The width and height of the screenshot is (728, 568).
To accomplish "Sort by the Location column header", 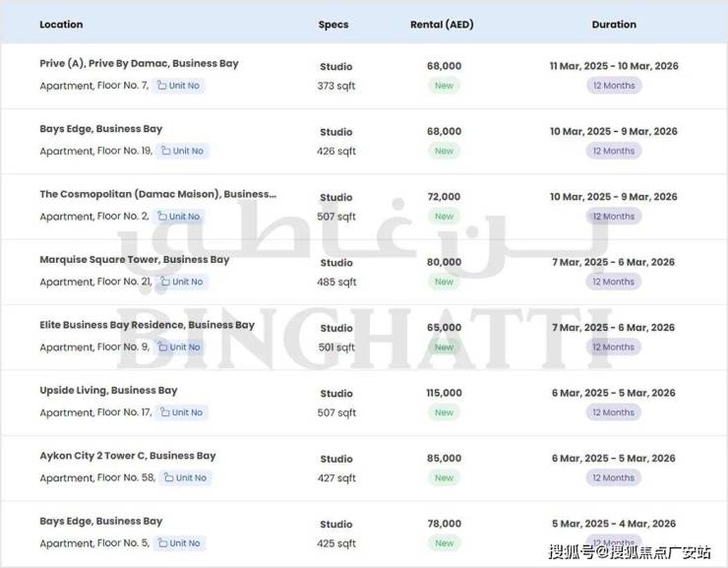I will [61, 25].
